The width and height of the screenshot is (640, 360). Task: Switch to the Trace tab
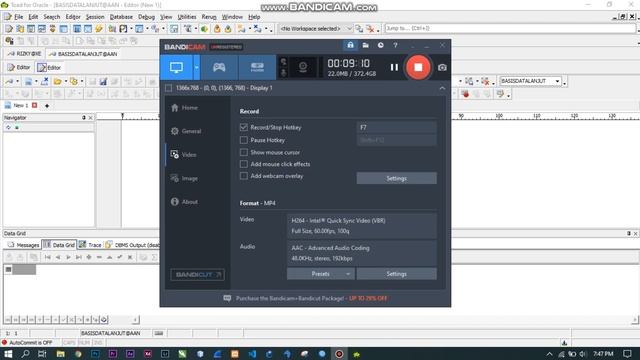coord(90,245)
